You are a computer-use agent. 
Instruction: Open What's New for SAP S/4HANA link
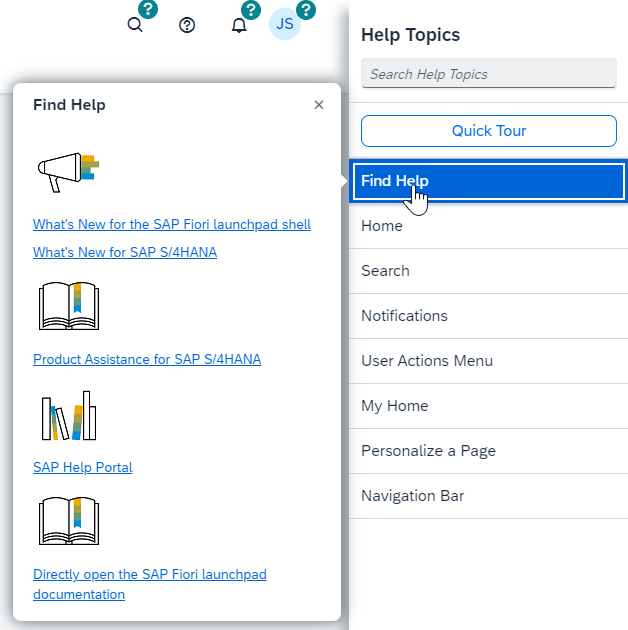tap(125, 252)
